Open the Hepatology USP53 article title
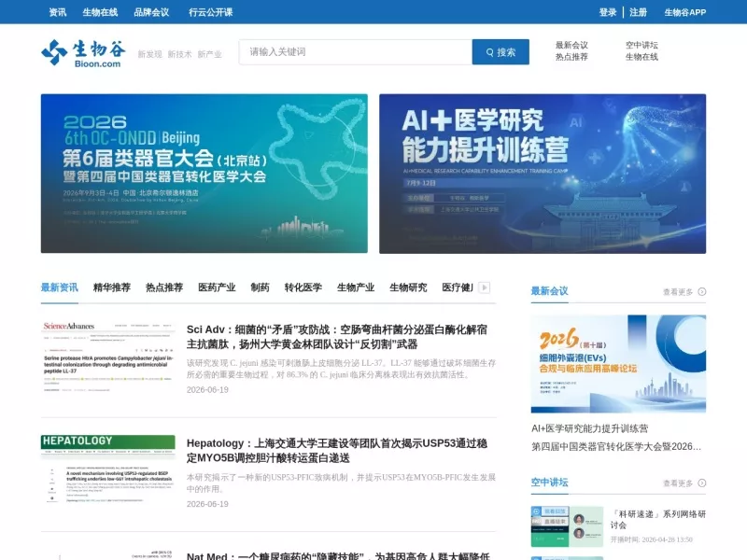This screenshot has height=560, width=747. (x=337, y=451)
